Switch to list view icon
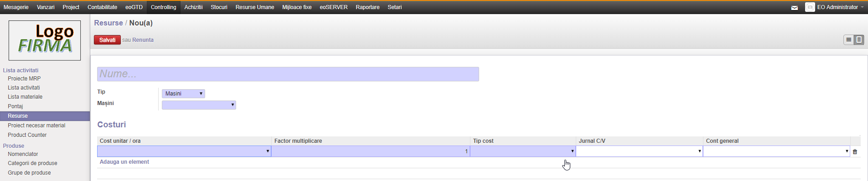The width and height of the screenshot is (868, 181). click(x=848, y=40)
